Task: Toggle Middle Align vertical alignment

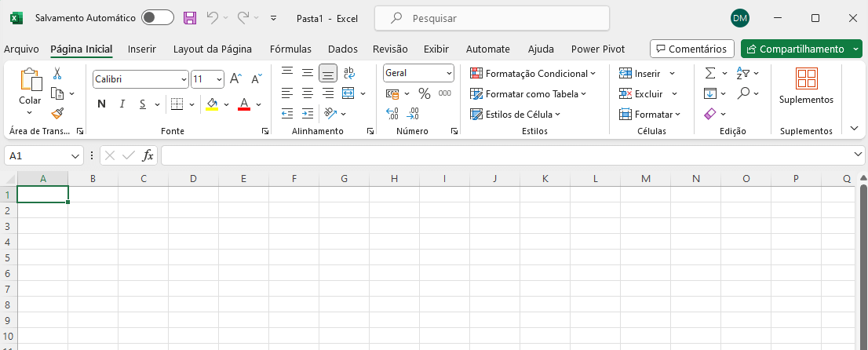Action: (x=307, y=72)
